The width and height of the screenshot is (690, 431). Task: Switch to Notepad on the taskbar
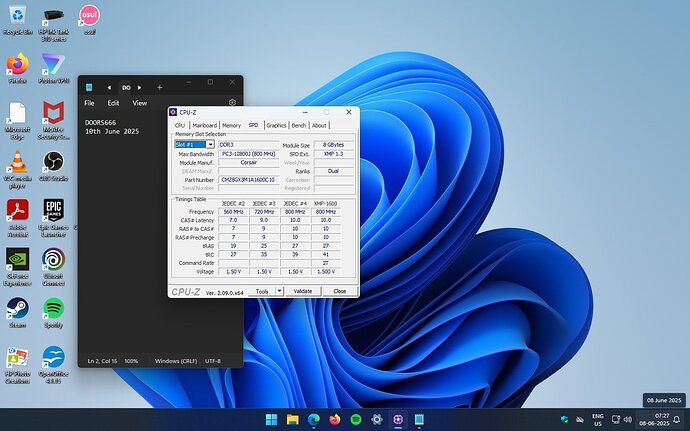point(419,420)
